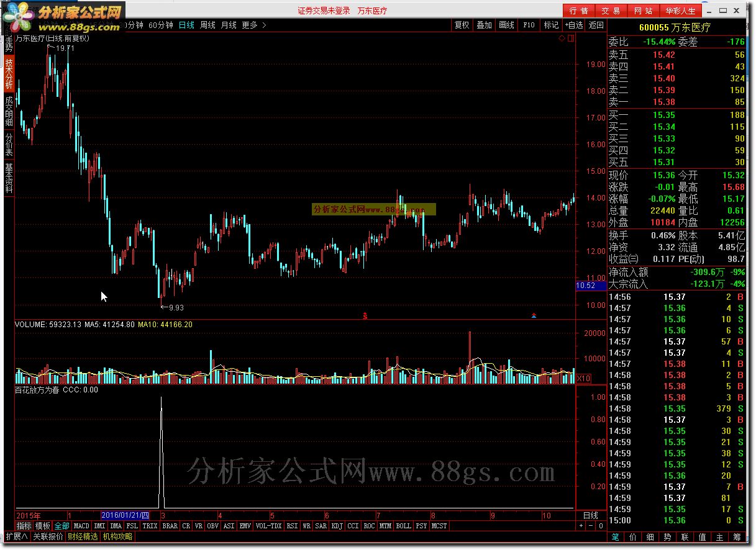Select the 复权 adjustment toolbar option
The width and height of the screenshot is (756, 550).
pos(462,25)
